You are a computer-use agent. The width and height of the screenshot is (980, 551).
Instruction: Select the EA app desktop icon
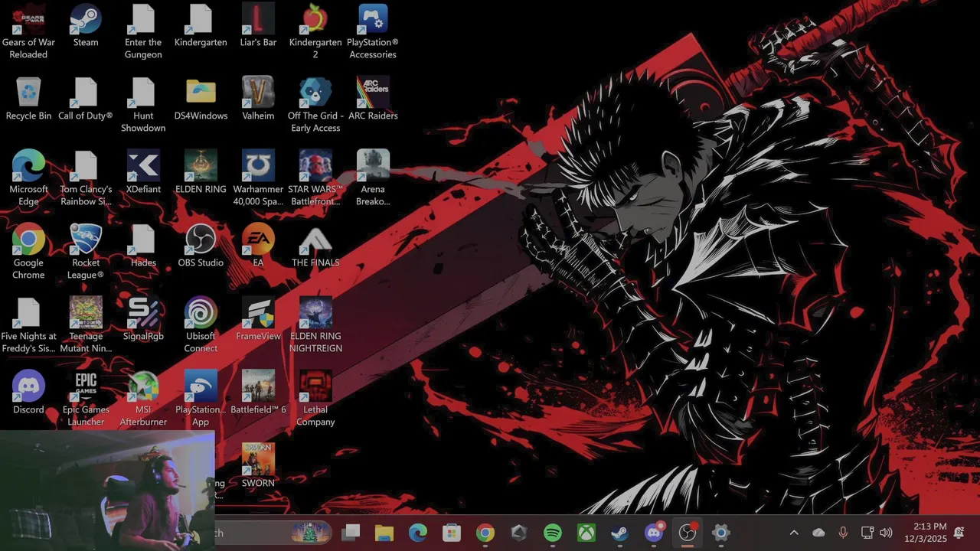tap(258, 246)
